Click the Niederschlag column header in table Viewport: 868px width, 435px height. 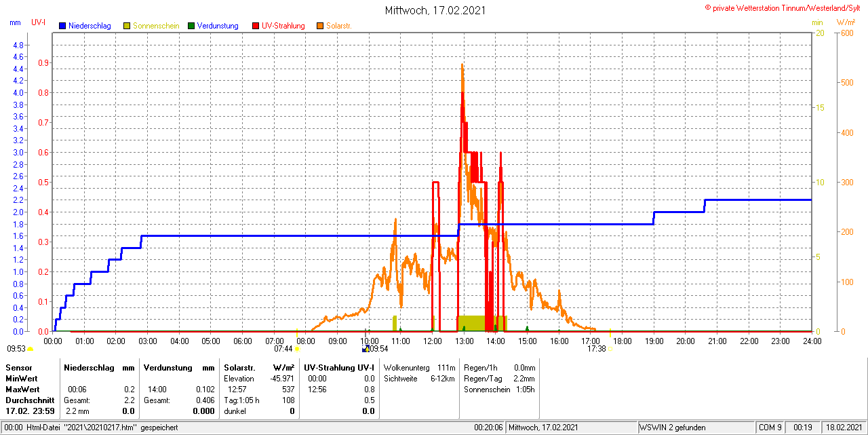pos(90,367)
